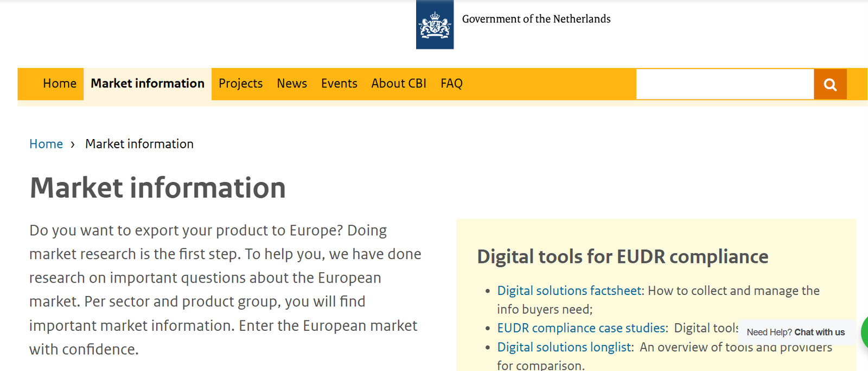The width and height of the screenshot is (868, 371).
Task: Click the Government of the Netherlands coat of arms logo
Action: point(435,25)
